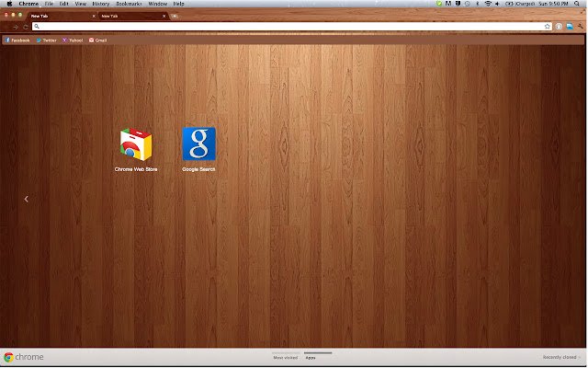The width and height of the screenshot is (588, 368).
Task: Reload the current page
Action: 26,27
